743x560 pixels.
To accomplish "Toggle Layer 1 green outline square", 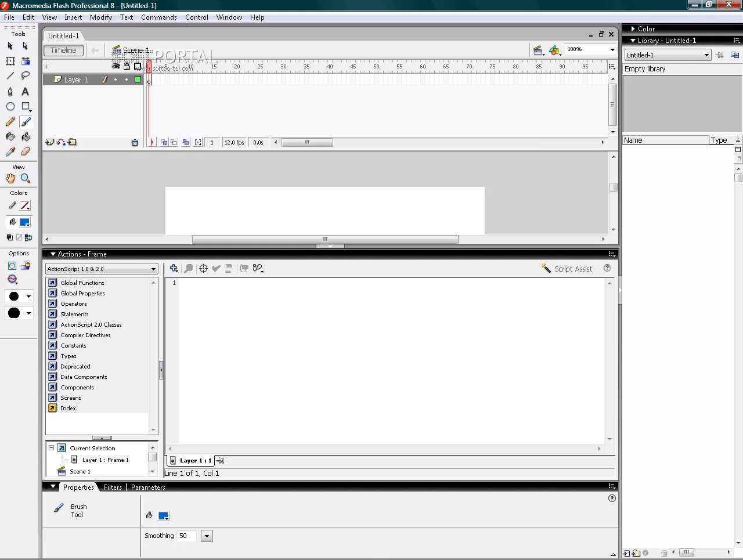I will click(138, 80).
